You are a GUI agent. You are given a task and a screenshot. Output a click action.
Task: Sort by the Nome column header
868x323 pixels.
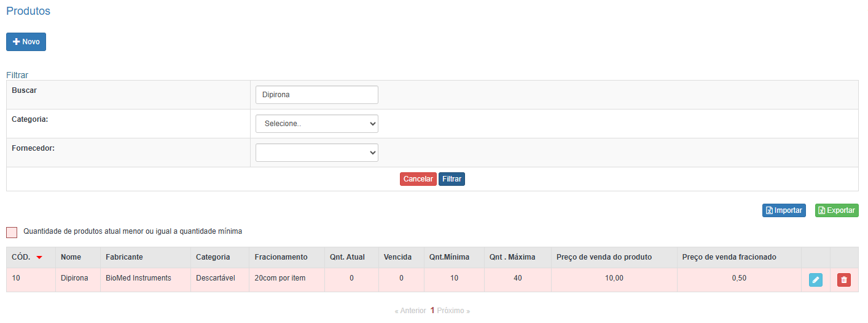(x=71, y=257)
